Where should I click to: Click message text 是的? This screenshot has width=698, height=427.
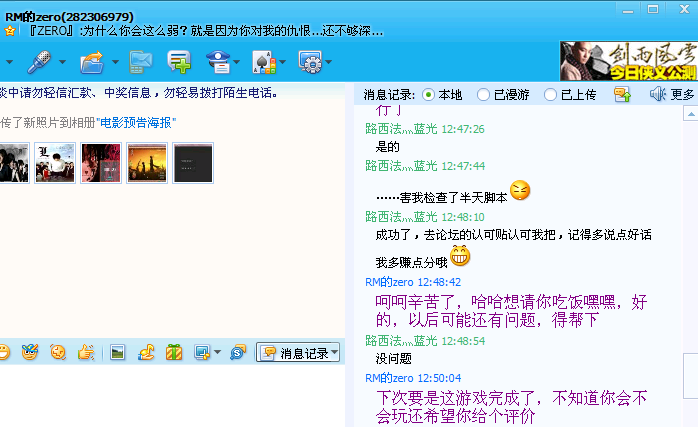[388, 146]
